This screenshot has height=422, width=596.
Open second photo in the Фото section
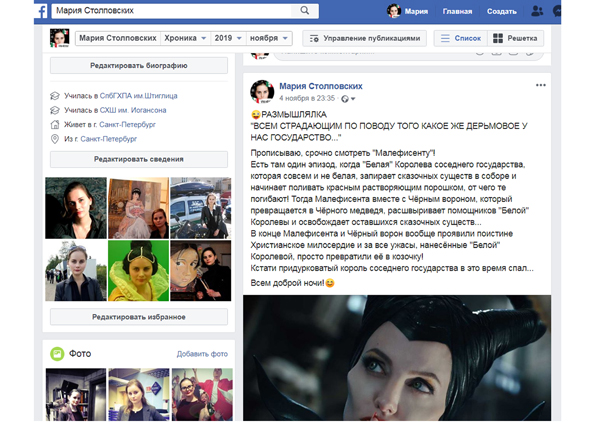139,394
